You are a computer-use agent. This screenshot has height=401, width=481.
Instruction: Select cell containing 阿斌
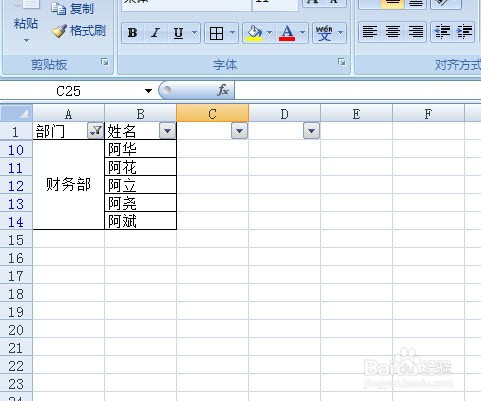[141, 221]
